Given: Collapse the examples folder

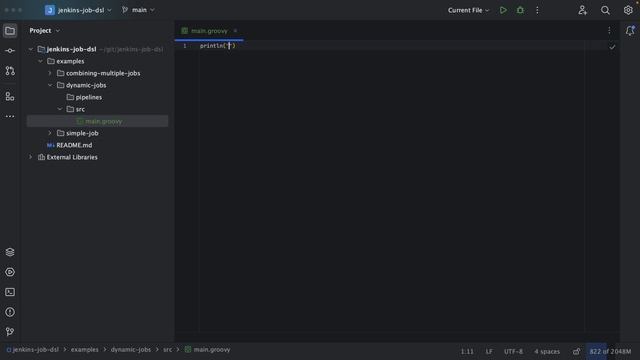Looking at the screenshot, I should [40, 61].
